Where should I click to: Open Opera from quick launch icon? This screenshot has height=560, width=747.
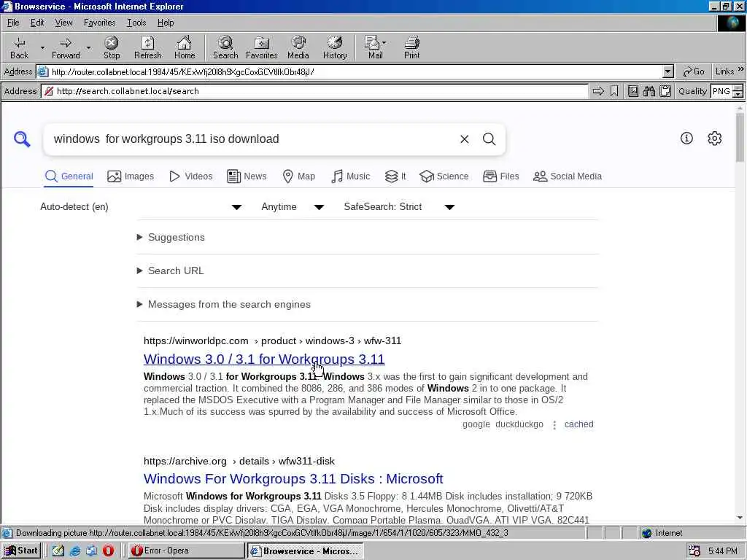(x=108, y=551)
